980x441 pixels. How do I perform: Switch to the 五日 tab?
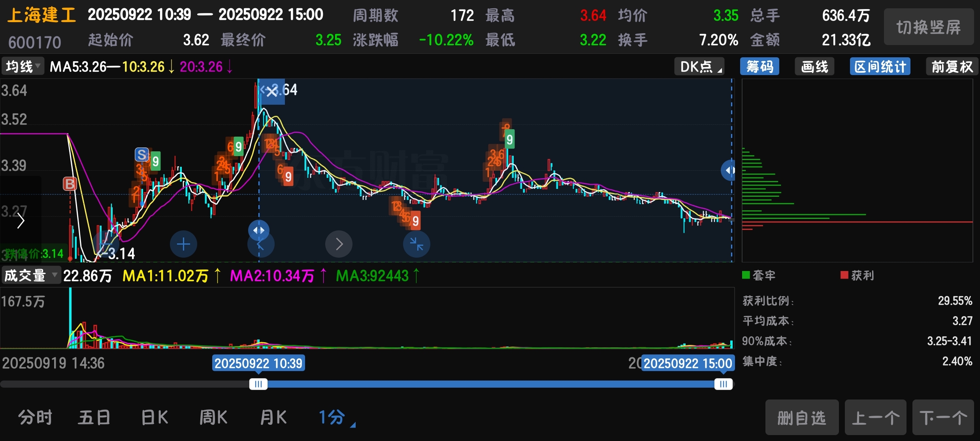94,417
